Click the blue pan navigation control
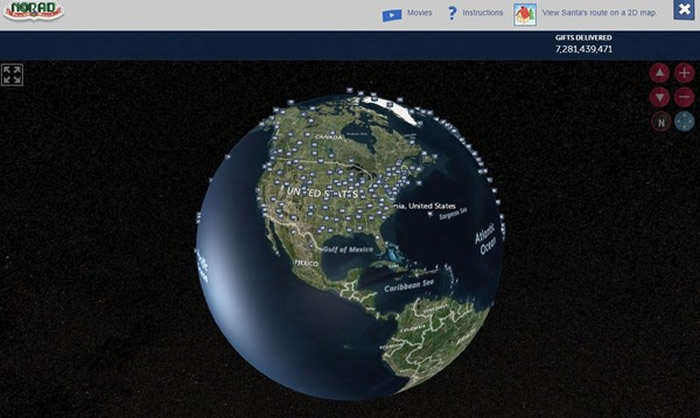The height and width of the screenshot is (418, 700). [x=684, y=121]
